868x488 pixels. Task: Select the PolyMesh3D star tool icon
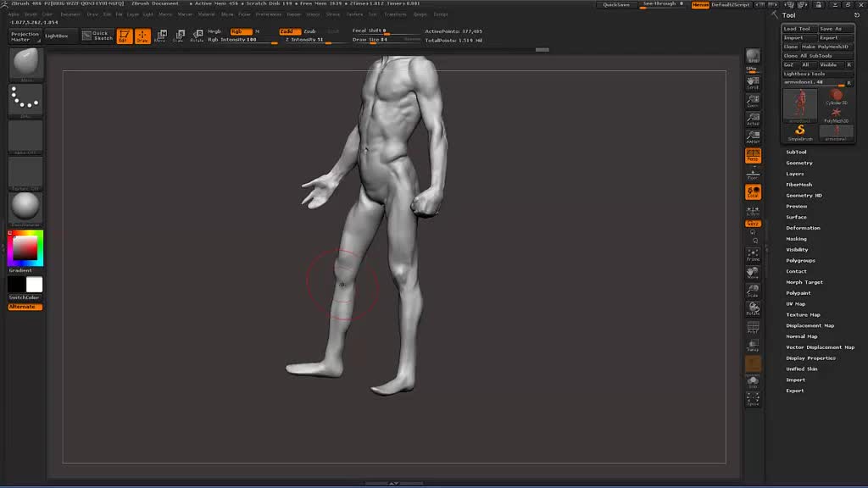836,115
